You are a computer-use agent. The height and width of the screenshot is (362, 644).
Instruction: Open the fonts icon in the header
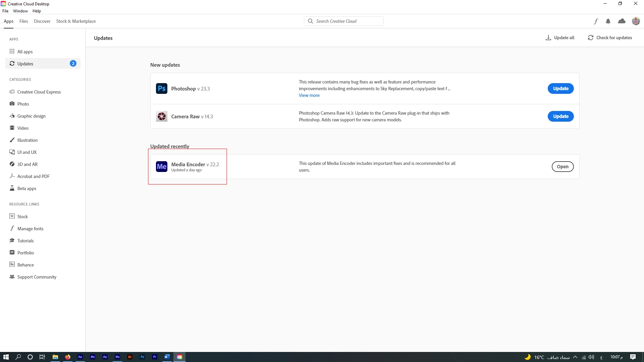point(596,21)
